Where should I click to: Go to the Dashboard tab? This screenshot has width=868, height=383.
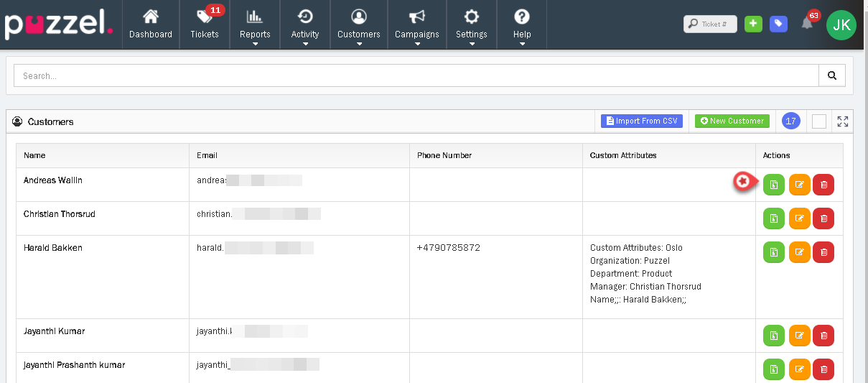151,25
